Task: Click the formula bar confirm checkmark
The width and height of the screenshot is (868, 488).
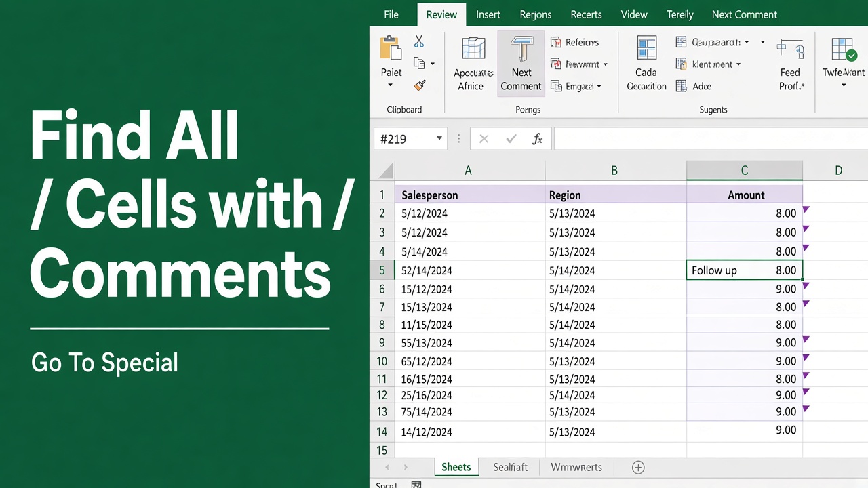Action: [511, 139]
